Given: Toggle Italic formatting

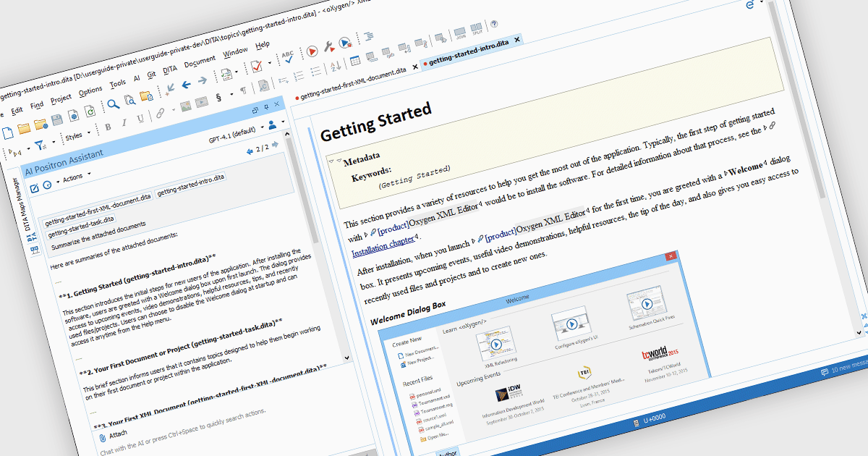Looking at the screenshot, I should point(124,123).
